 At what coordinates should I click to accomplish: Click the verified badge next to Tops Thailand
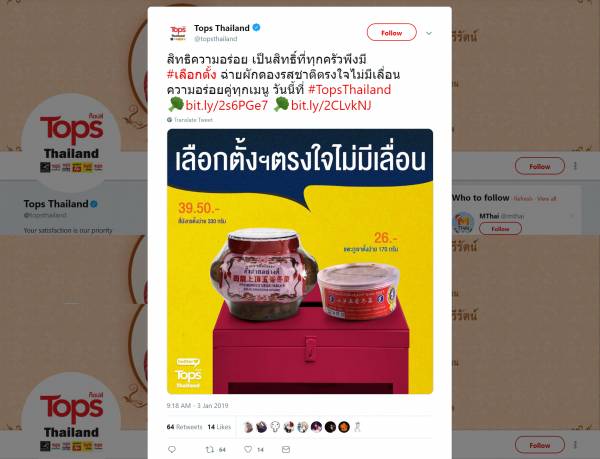256,28
